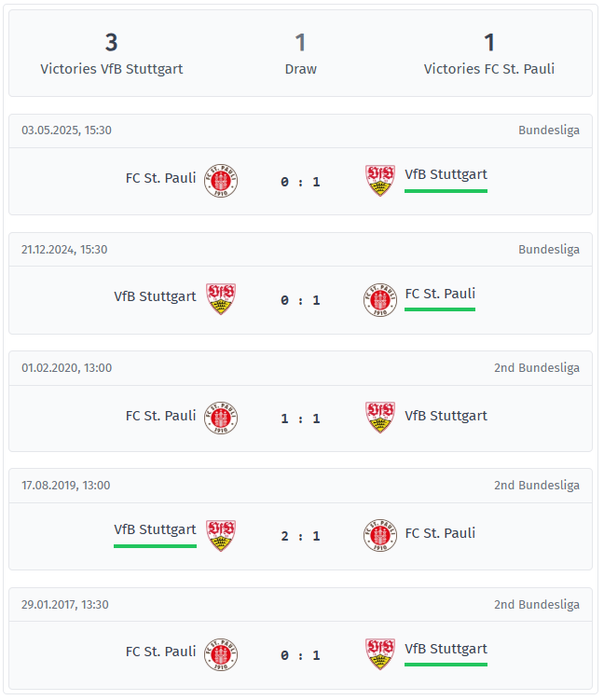Click FC St. Pauli crest in 21.12.2024 match
Viewport: 604px width, 700px height.
[x=380, y=299]
